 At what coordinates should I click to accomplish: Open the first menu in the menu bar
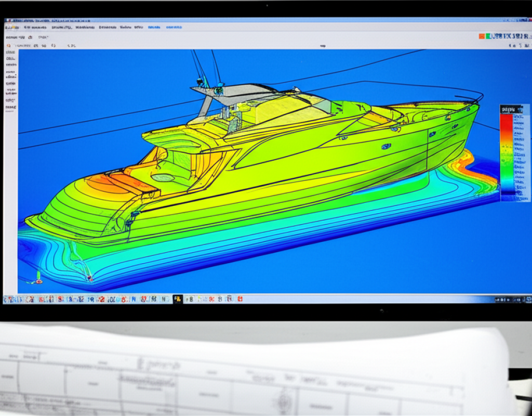[x=11, y=27]
